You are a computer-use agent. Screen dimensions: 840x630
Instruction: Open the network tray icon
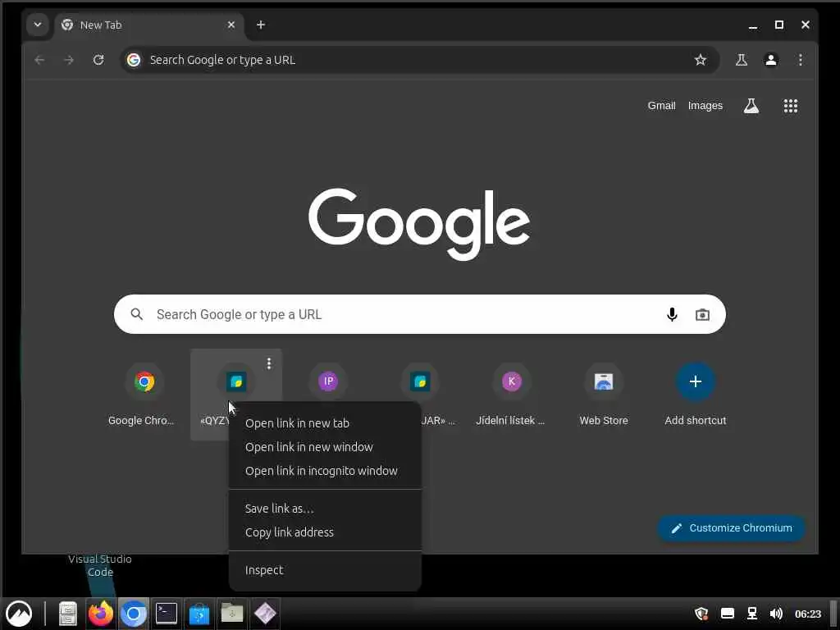click(x=752, y=614)
